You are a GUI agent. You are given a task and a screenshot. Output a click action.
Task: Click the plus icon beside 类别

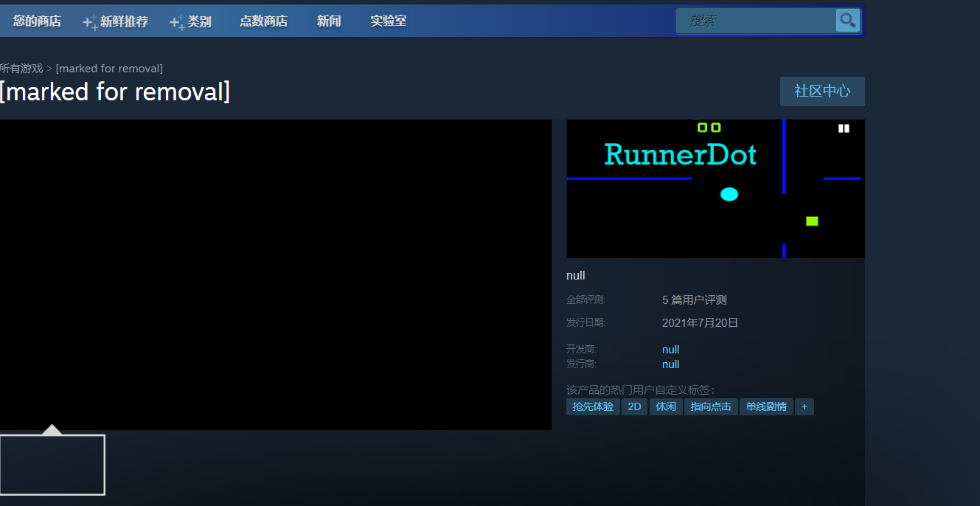pos(177,22)
